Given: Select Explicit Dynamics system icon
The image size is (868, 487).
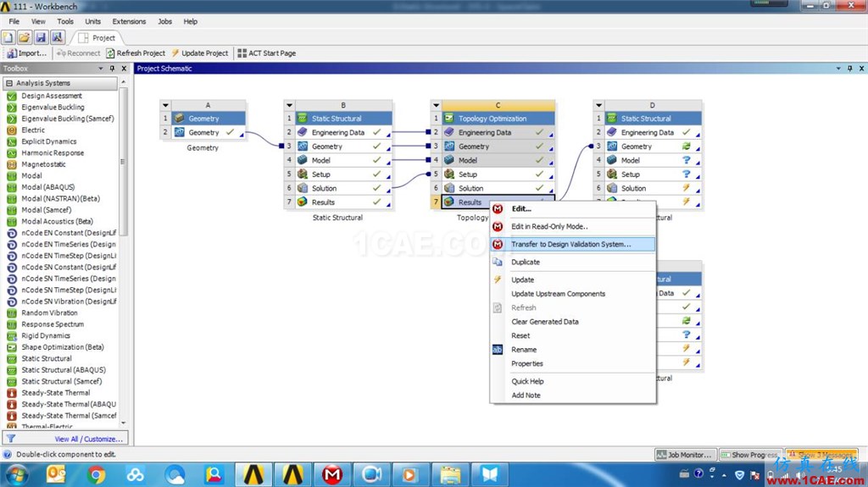Looking at the screenshot, I should (x=12, y=141).
